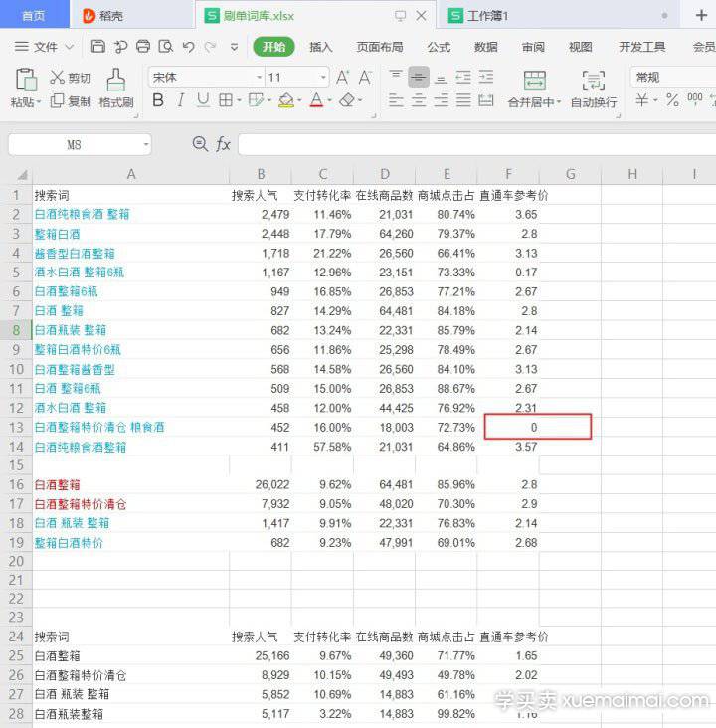
Task: Toggle the Middle Align button
Action: click(x=419, y=77)
